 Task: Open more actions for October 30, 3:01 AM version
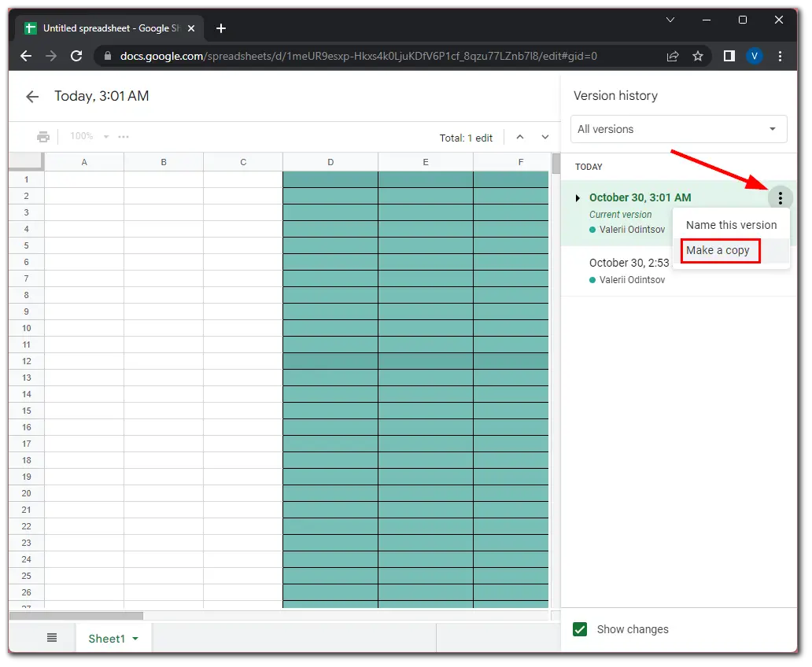point(780,197)
